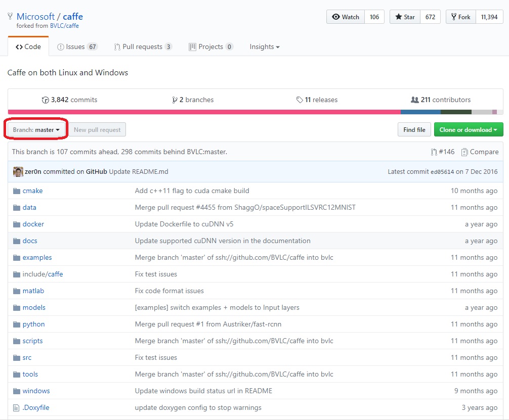Click the windows folder icon
Screen dimensions: 509x420
(x=17, y=391)
